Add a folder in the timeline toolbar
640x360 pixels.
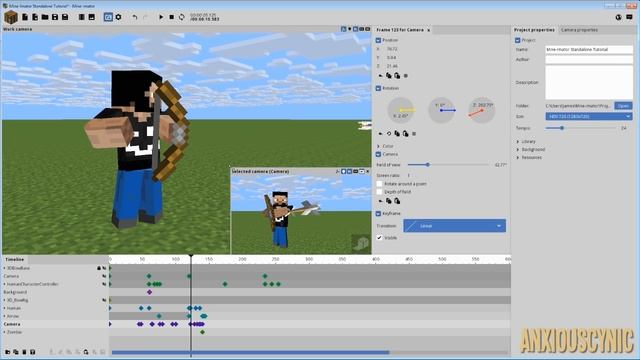pos(8,352)
